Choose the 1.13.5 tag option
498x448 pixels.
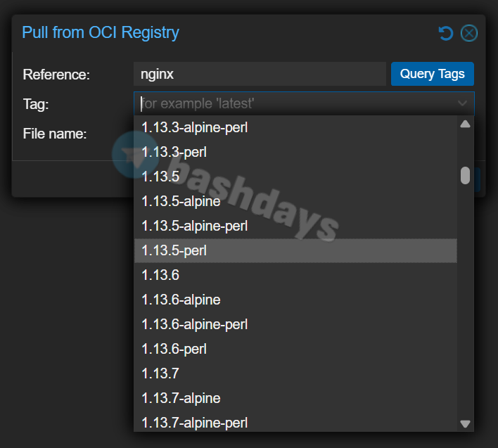click(160, 177)
